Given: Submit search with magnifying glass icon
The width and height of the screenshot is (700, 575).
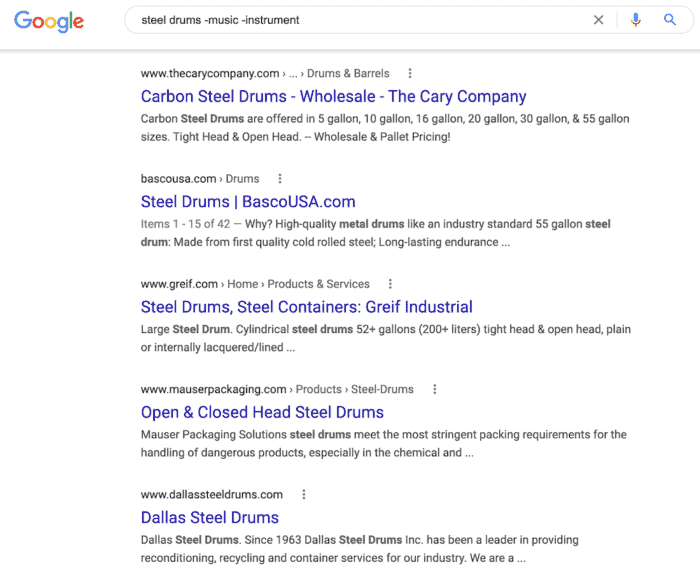Looking at the screenshot, I should (x=670, y=20).
